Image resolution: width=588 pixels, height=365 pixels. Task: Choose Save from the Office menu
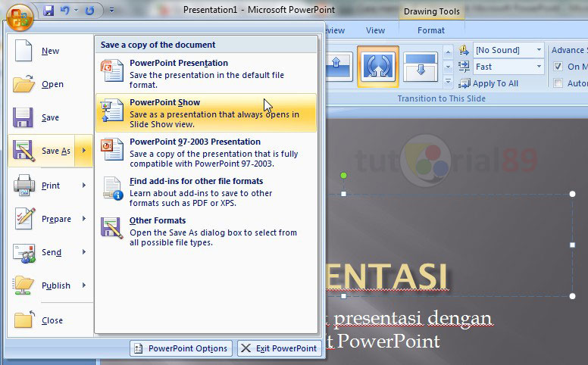[x=50, y=117]
